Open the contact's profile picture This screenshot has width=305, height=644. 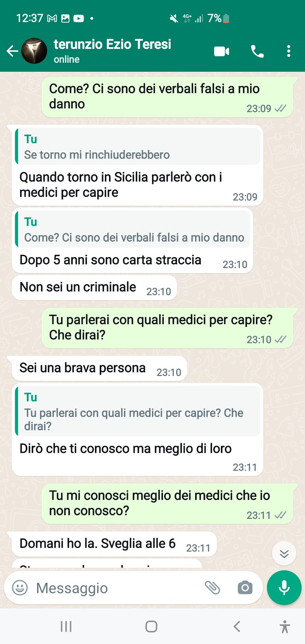point(34,51)
